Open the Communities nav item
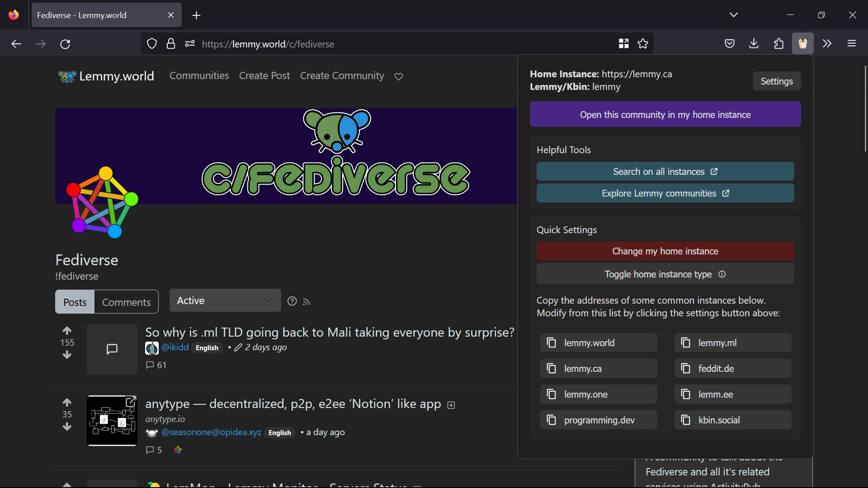The width and height of the screenshot is (868, 488). click(199, 76)
